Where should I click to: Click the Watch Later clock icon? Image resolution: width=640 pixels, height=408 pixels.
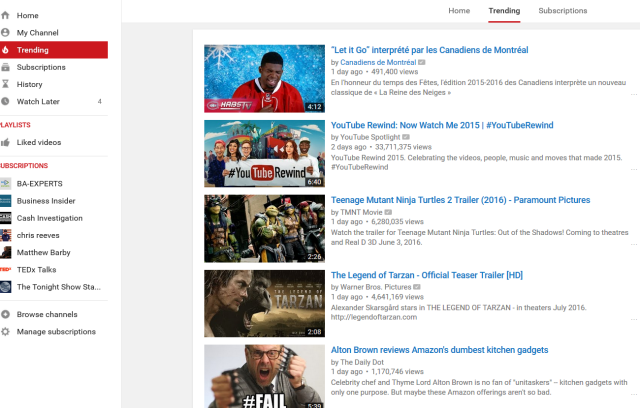(5, 101)
